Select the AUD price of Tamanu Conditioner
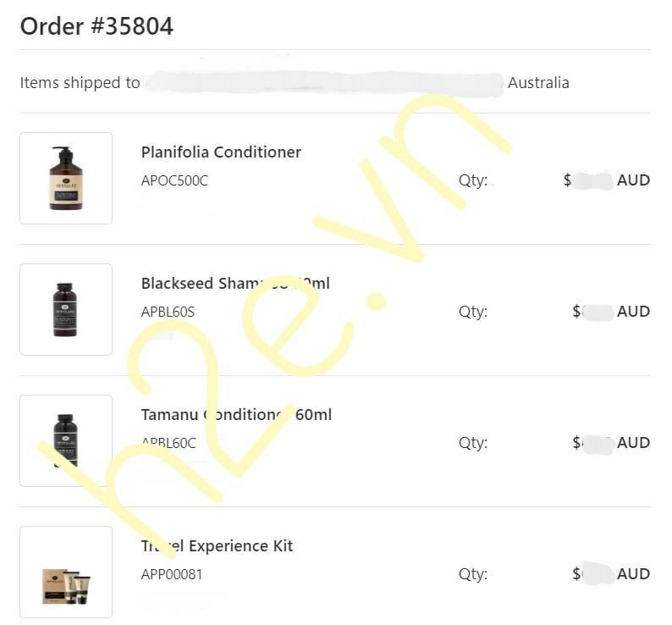 tap(611, 443)
